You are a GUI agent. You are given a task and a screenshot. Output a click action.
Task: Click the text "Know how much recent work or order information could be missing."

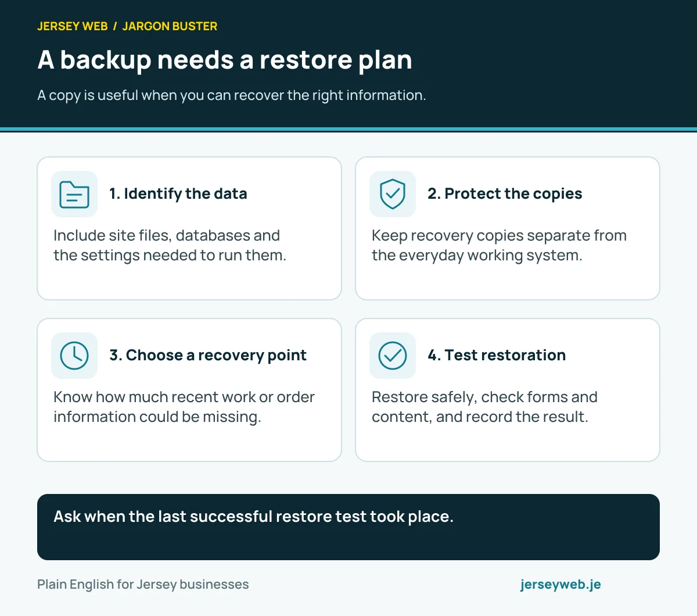coord(184,407)
